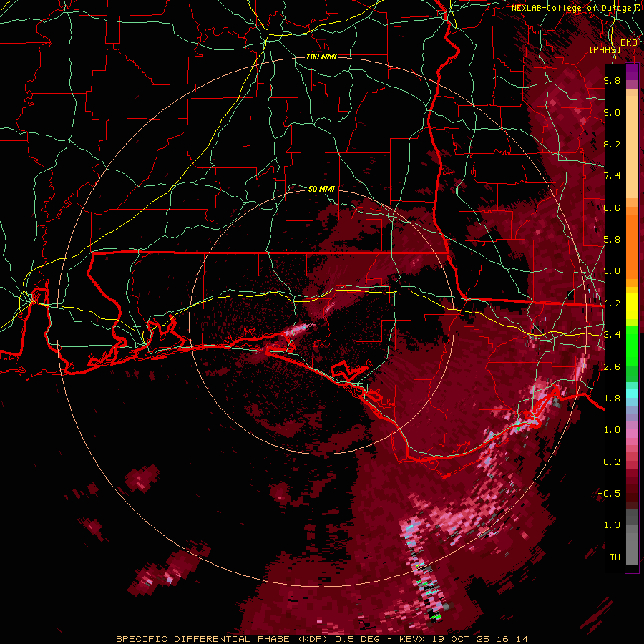Click the 19 OCT 25 date in the caption
The width and height of the screenshot is (644, 644).
459,639
